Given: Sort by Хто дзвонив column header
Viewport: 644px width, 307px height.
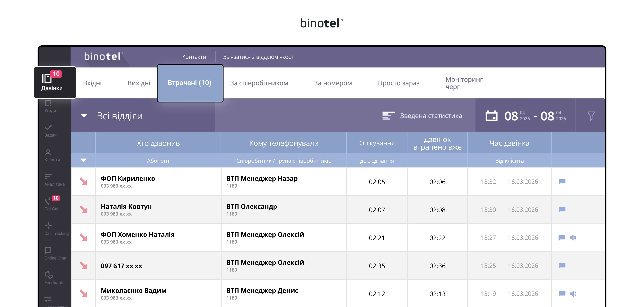Looking at the screenshot, I should coord(158,143).
